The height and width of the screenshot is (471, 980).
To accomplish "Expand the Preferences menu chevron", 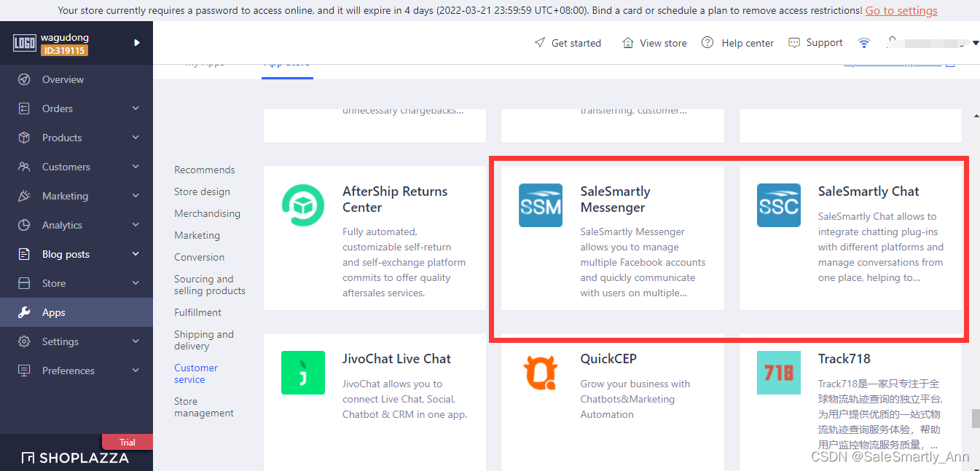I will [x=136, y=371].
